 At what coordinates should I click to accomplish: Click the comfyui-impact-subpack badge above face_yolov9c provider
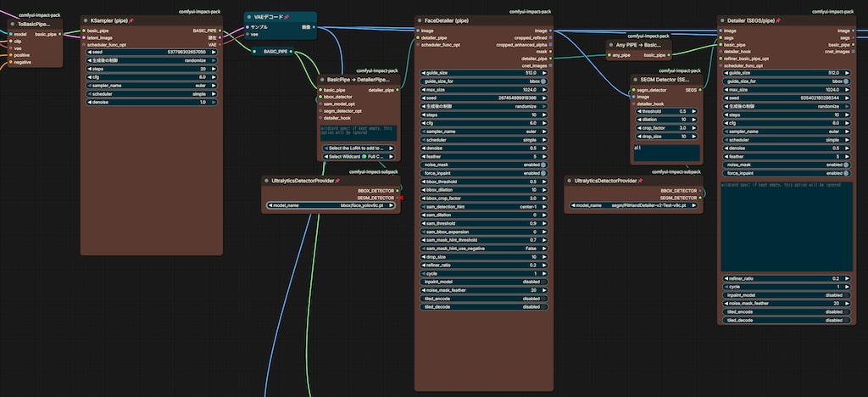374,172
